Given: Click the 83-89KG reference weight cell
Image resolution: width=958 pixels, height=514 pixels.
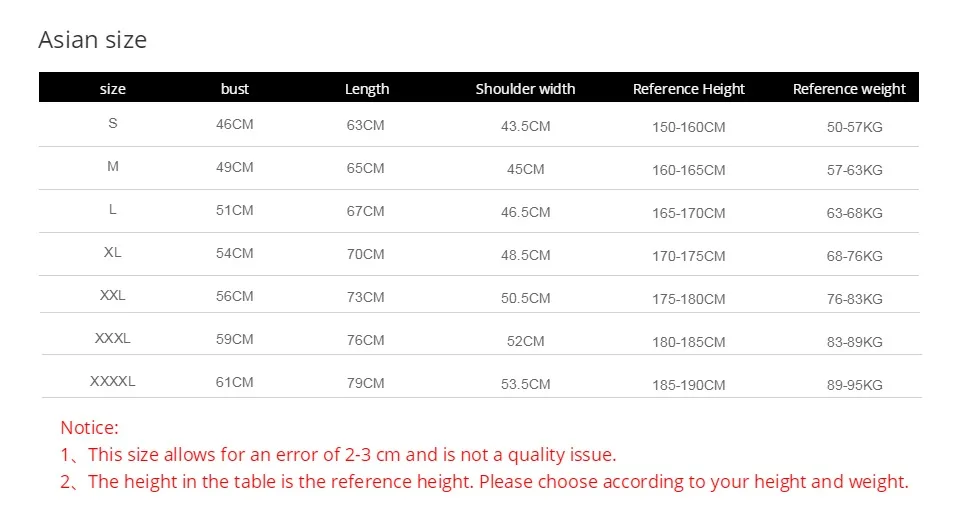Looking at the screenshot, I should [855, 342].
